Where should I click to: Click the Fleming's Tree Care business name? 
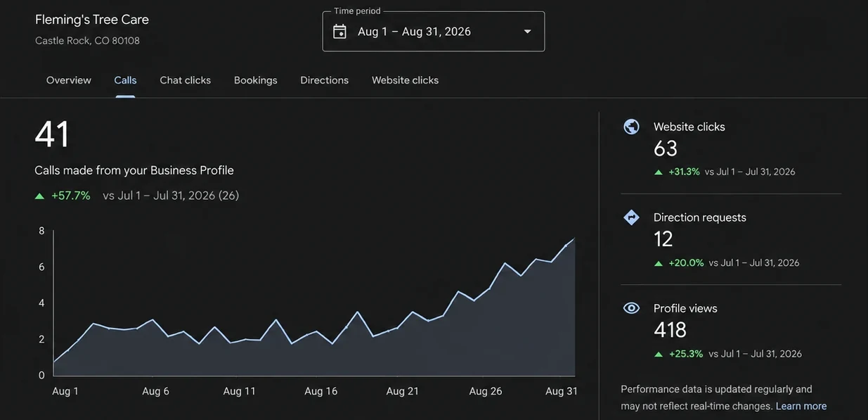92,20
